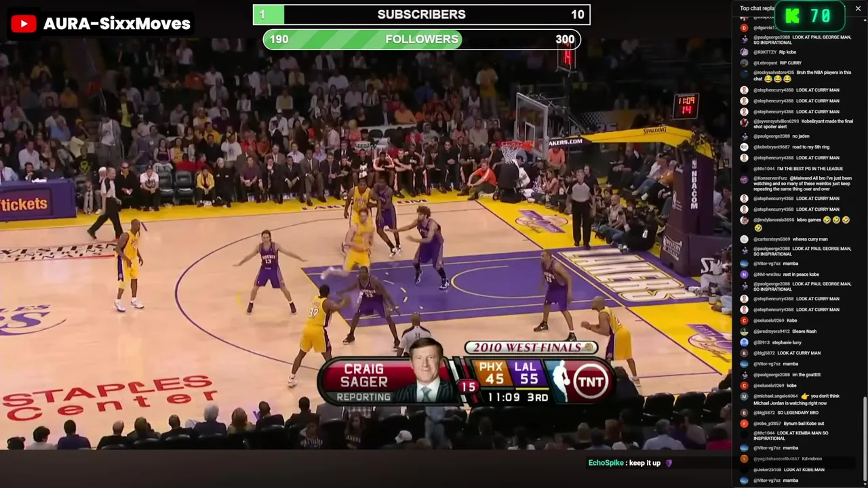Click the message 'SO LEGENDARY BRO'
This screenshot has height=488, width=868.
coord(797,413)
